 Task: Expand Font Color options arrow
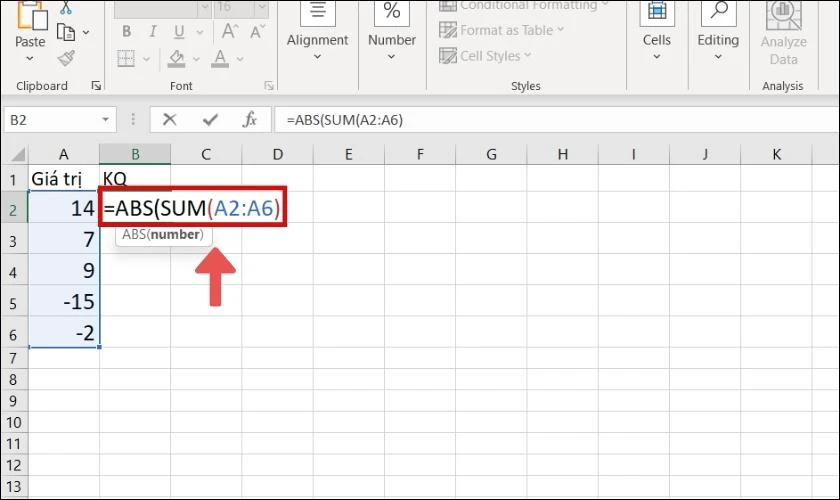[x=240, y=59]
